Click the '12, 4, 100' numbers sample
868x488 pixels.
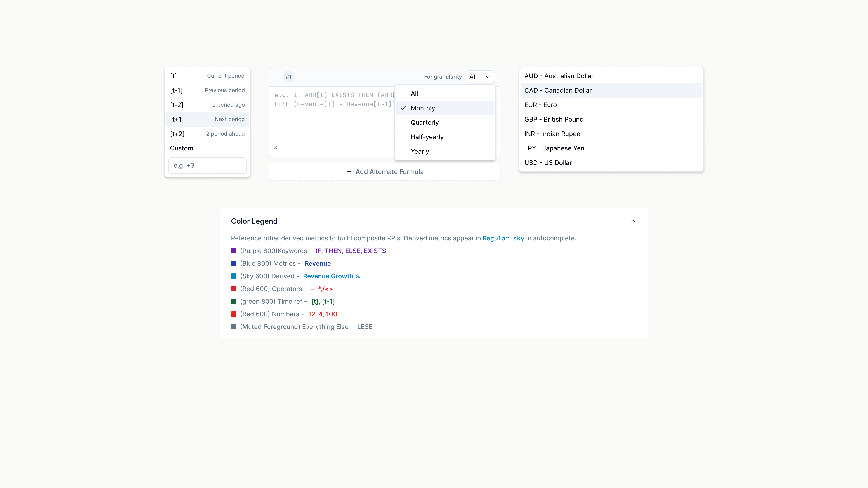pyautogui.click(x=323, y=314)
